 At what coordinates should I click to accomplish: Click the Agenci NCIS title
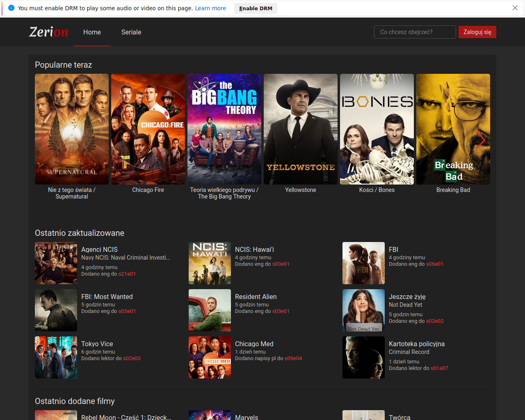coord(99,249)
